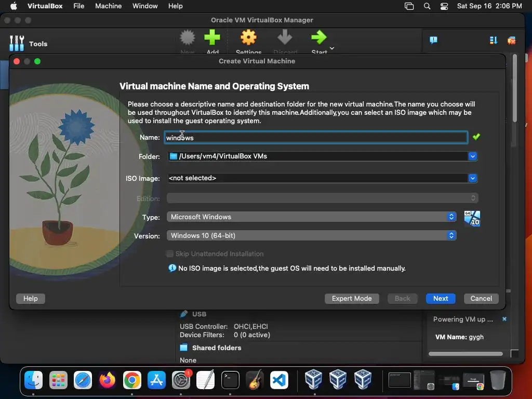Click the Spotlight search icon
Image resolution: width=532 pixels, height=399 pixels.
coord(427,6)
